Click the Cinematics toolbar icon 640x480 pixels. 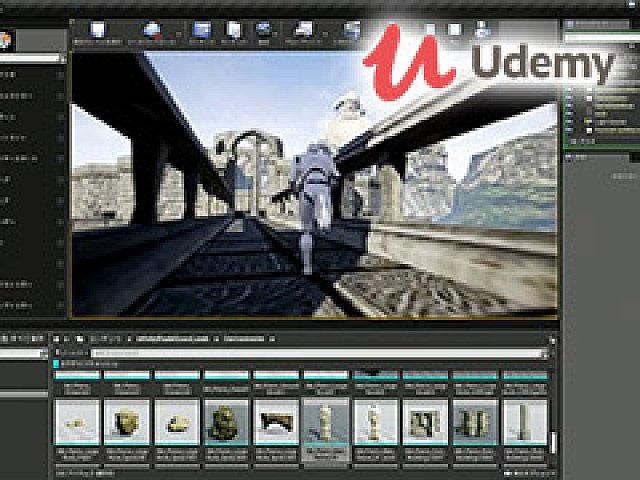click(352, 30)
